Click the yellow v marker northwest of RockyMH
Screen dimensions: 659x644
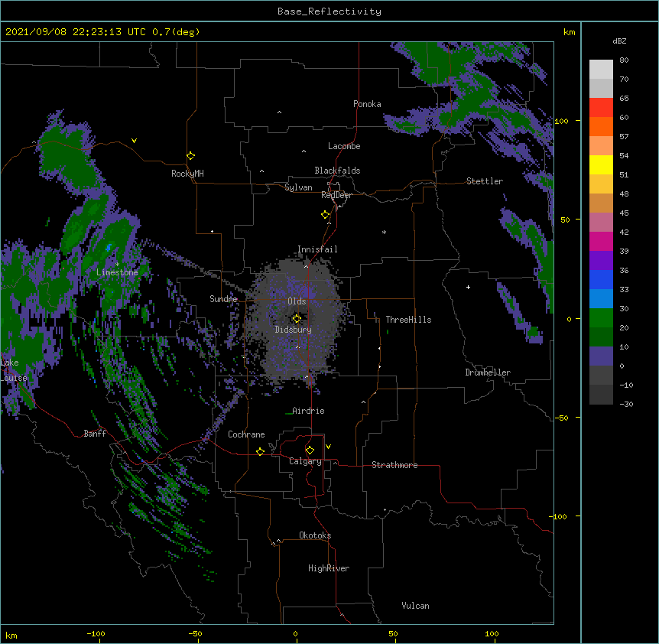[134, 141]
